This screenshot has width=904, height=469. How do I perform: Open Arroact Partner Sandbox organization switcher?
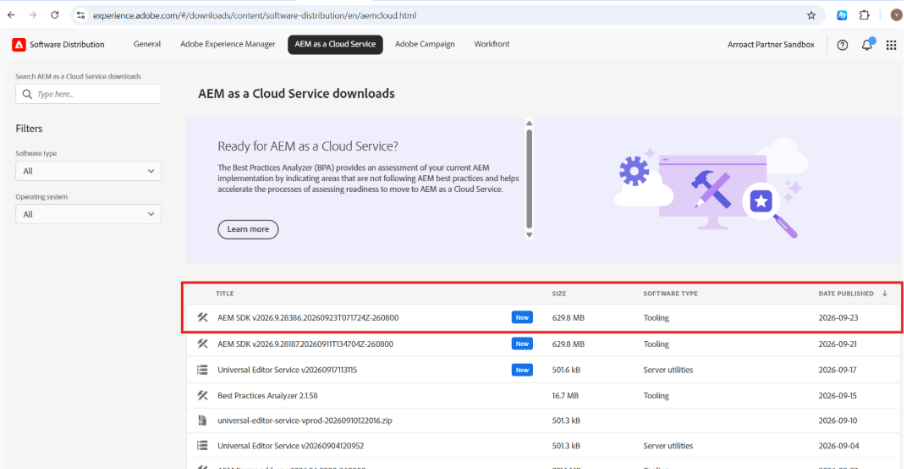tap(771, 44)
